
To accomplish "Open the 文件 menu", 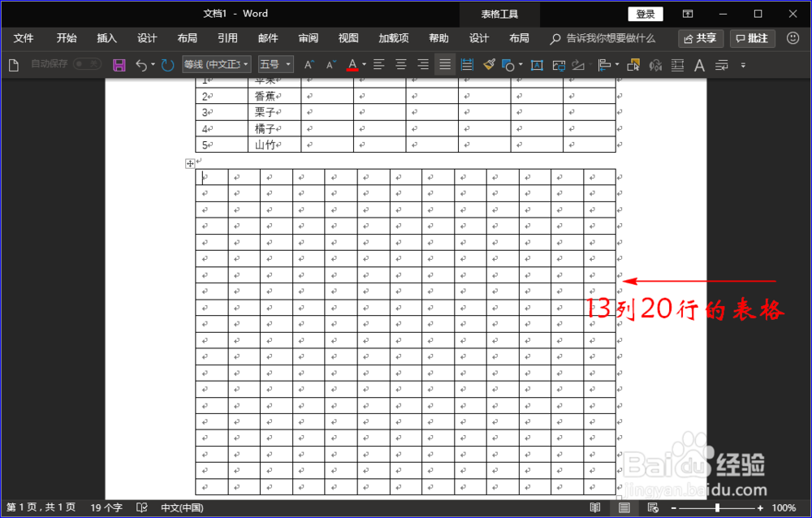I will click(x=24, y=38).
